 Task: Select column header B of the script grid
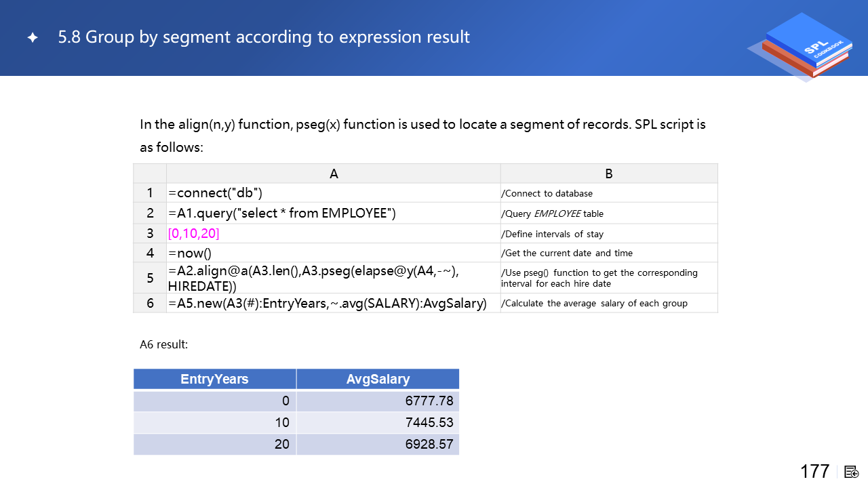coord(608,174)
